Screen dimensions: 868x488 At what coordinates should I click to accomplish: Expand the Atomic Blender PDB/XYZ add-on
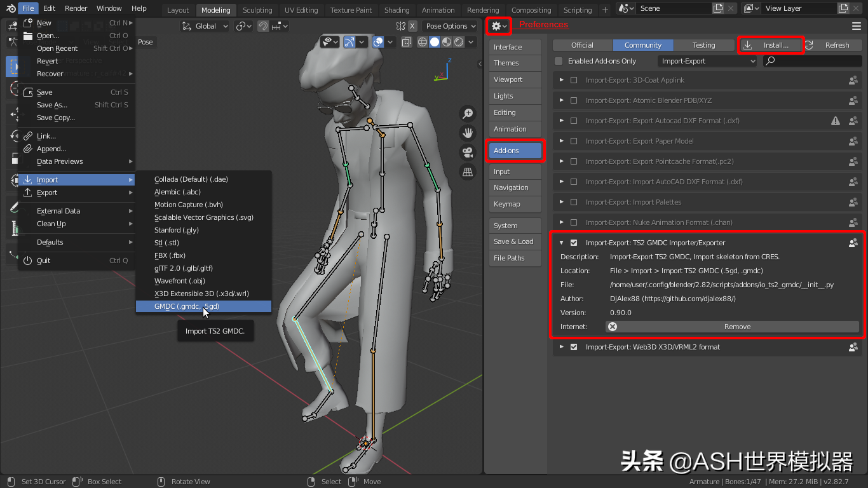click(562, 100)
